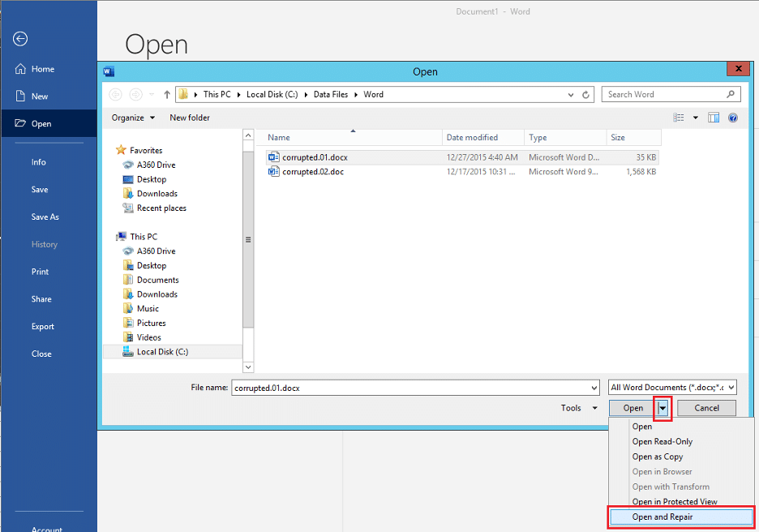Click the back arrow in Word backstage
The image size is (759, 532).
click(20, 39)
